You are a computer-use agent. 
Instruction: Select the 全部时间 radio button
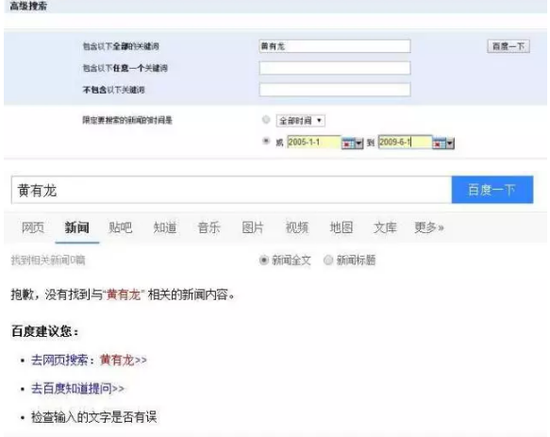click(x=266, y=120)
